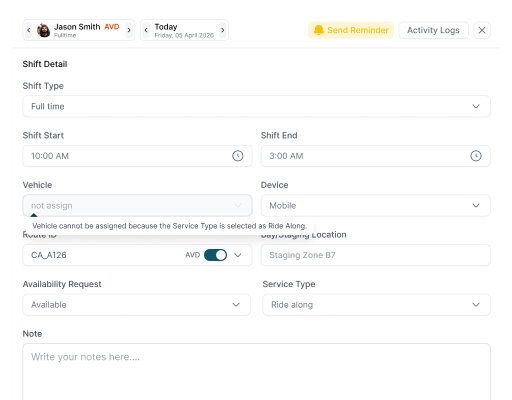This screenshot has width=512, height=400.
Task: Expand the Route ID chevron
Action: pyautogui.click(x=238, y=255)
